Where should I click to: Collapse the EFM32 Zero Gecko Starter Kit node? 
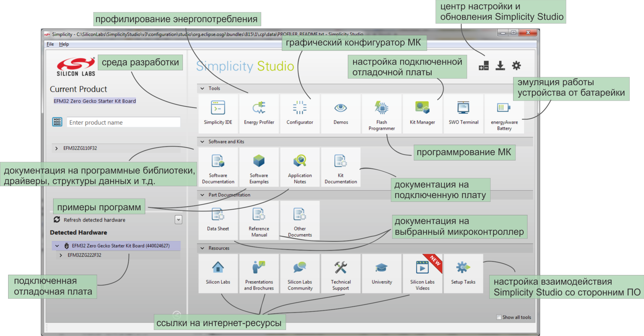(x=57, y=246)
